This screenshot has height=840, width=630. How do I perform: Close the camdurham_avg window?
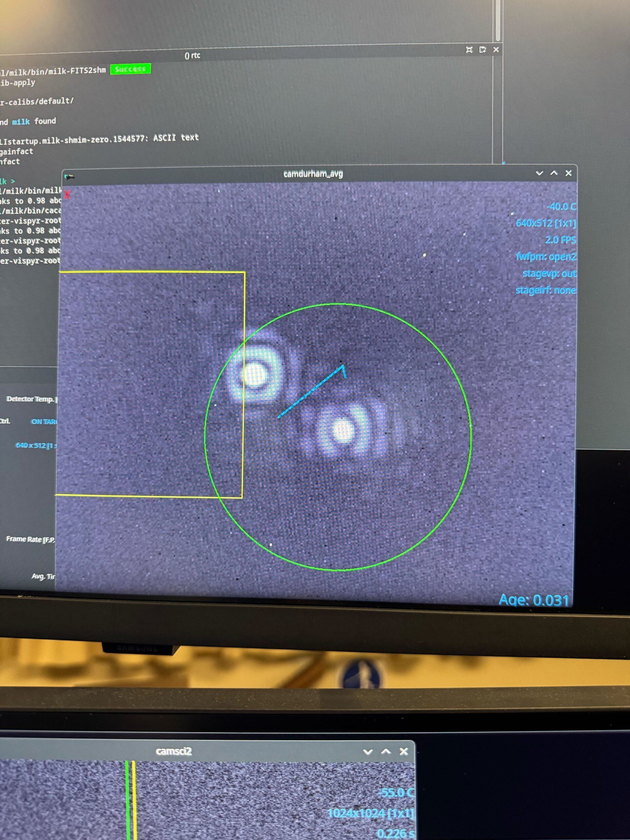point(569,173)
